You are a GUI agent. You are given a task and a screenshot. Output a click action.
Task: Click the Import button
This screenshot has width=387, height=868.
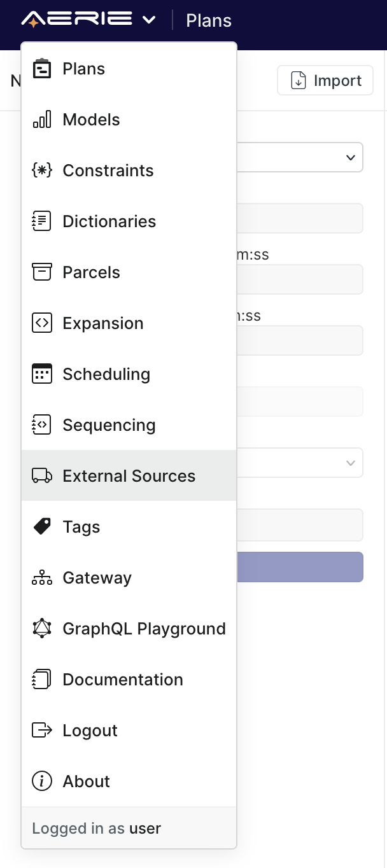click(x=325, y=80)
